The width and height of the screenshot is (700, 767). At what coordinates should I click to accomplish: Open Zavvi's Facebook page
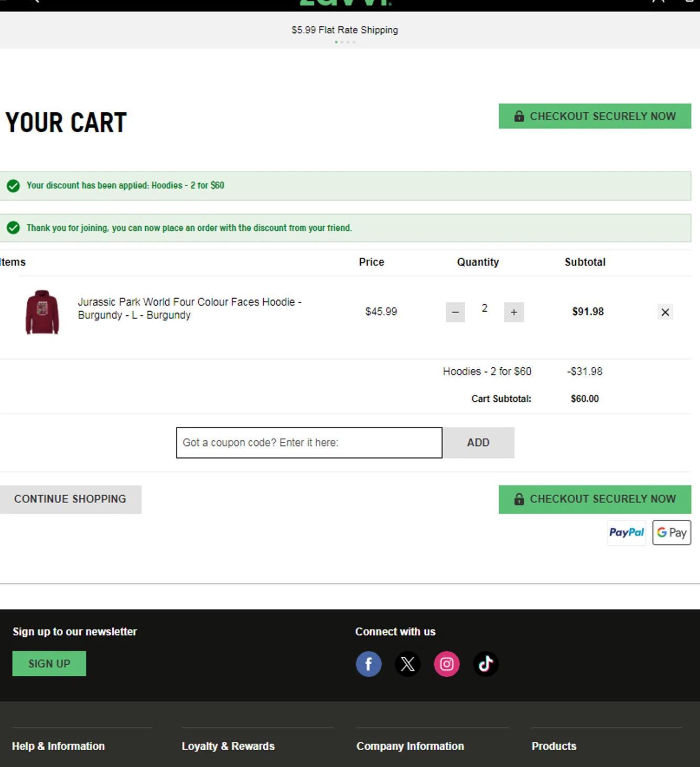pos(369,664)
